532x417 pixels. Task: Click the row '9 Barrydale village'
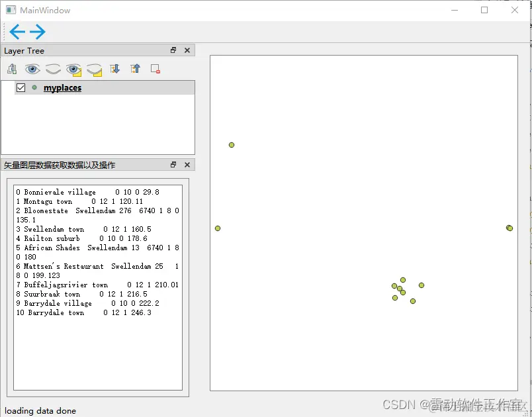click(x=87, y=303)
